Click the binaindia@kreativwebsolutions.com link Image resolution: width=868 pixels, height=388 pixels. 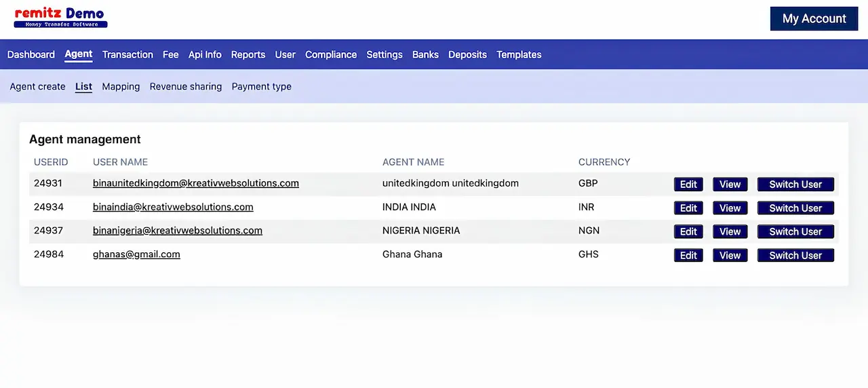point(173,207)
